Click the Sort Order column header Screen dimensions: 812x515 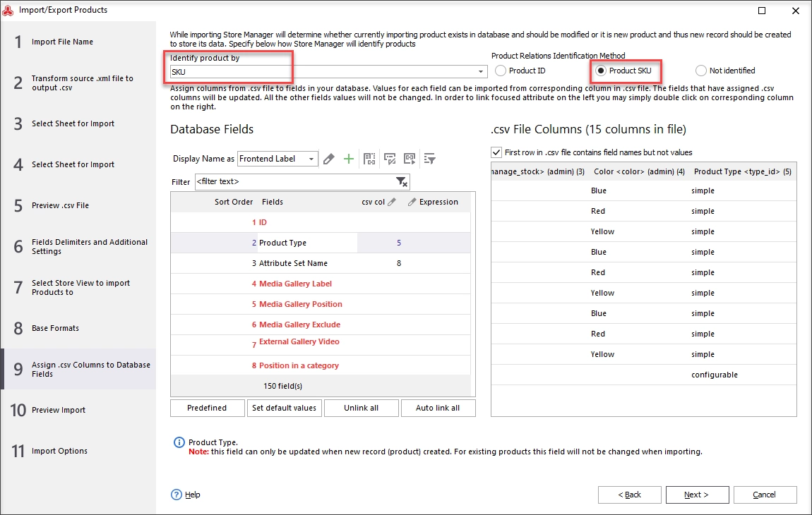pyautogui.click(x=234, y=202)
